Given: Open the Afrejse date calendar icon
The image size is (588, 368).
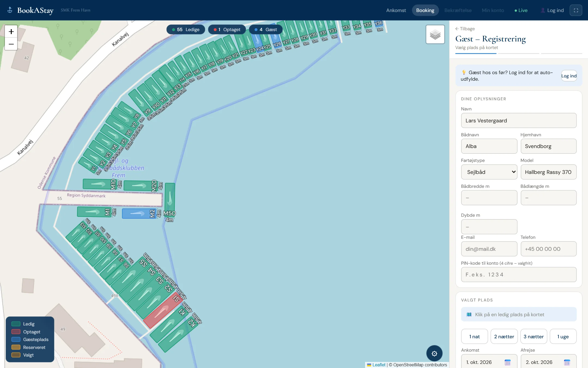Looking at the screenshot, I should [x=567, y=362].
